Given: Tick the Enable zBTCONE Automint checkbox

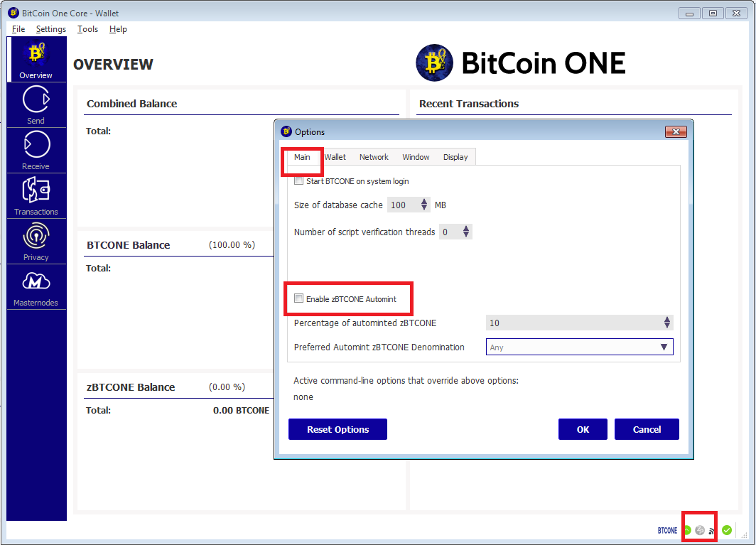Looking at the screenshot, I should [x=299, y=298].
